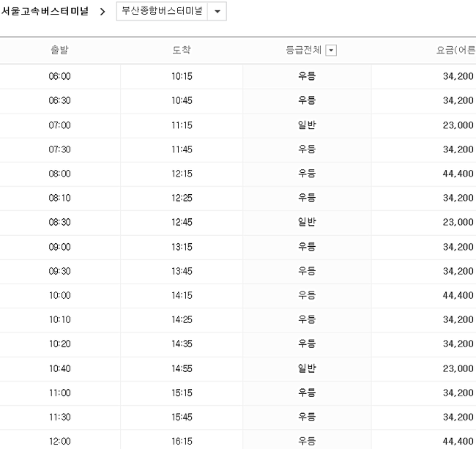The image size is (476, 449).
Task: Click the 44,400 fare in the 08:00 row
Action: coord(458,174)
